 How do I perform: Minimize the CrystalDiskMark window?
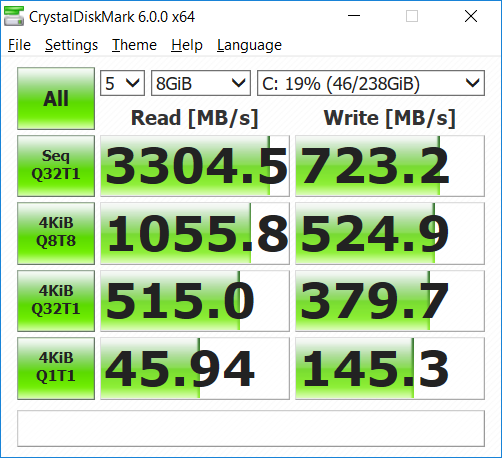354,16
